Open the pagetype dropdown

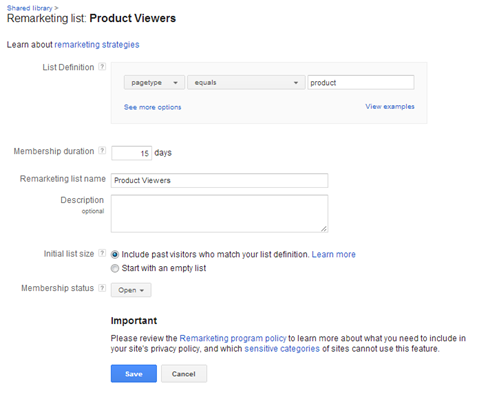point(154,82)
